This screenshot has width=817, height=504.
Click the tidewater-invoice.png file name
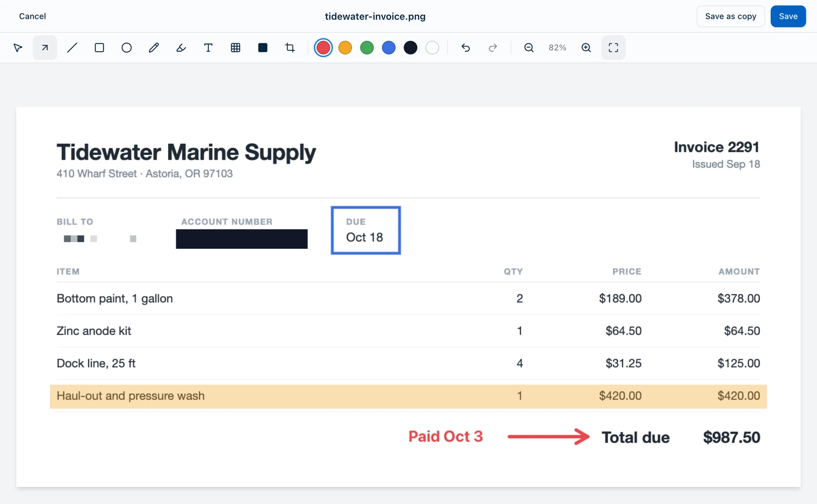click(x=375, y=16)
